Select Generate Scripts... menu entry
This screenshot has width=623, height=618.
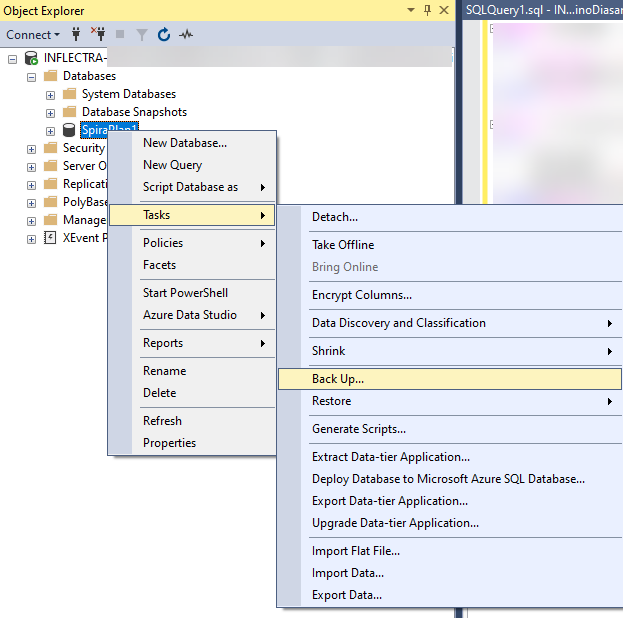point(358,429)
